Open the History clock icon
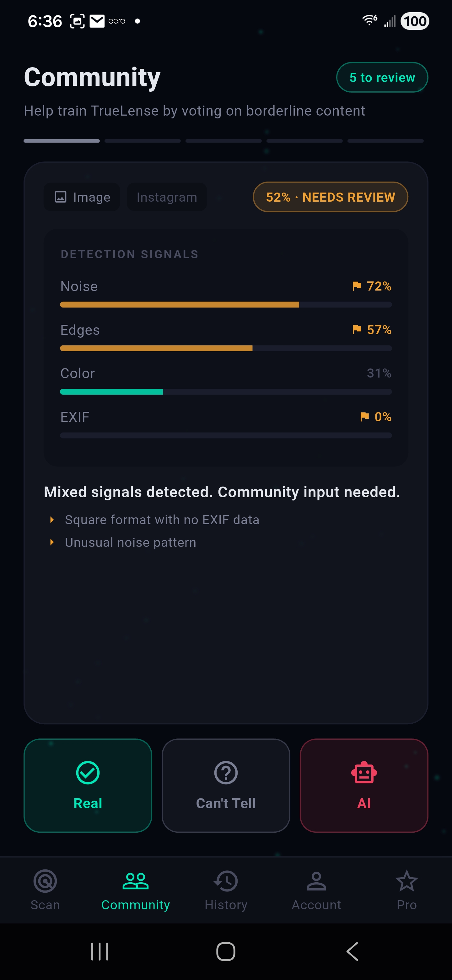 226,881
